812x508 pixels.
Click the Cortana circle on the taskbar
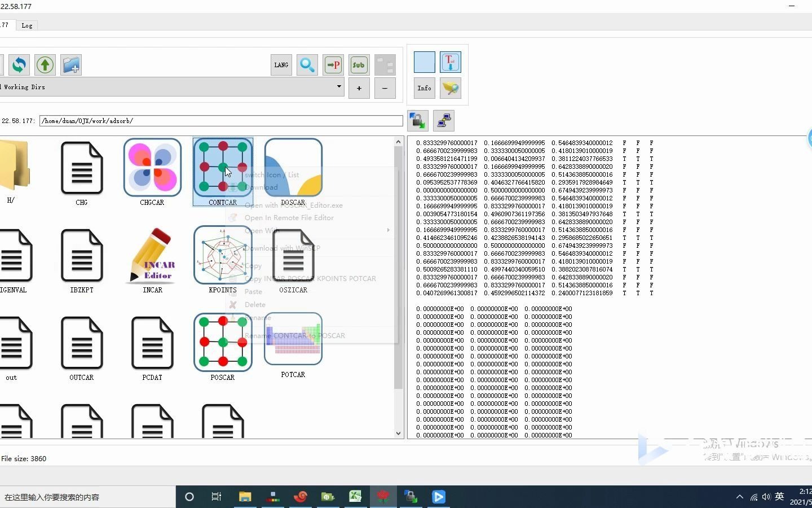coord(189,497)
